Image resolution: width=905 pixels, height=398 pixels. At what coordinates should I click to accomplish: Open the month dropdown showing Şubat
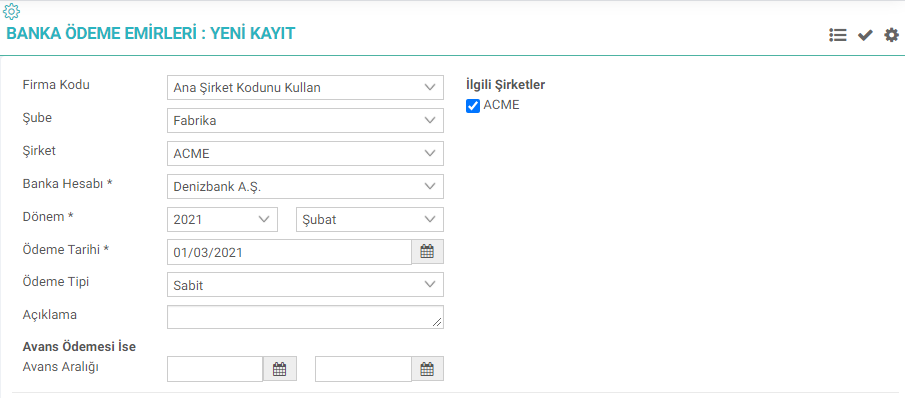coord(370,219)
